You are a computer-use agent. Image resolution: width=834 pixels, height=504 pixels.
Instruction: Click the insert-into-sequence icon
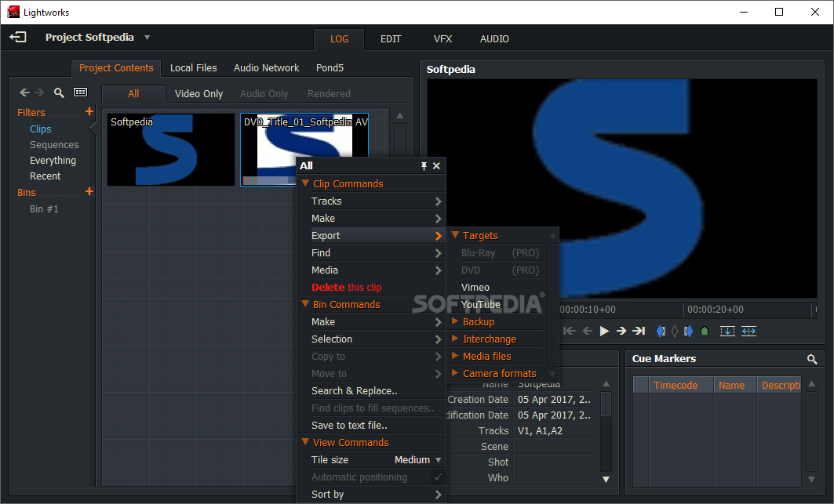(727, 332)
